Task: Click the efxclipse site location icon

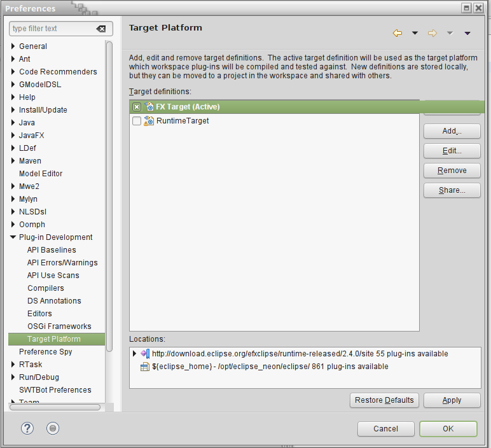Action: (145, 354)
